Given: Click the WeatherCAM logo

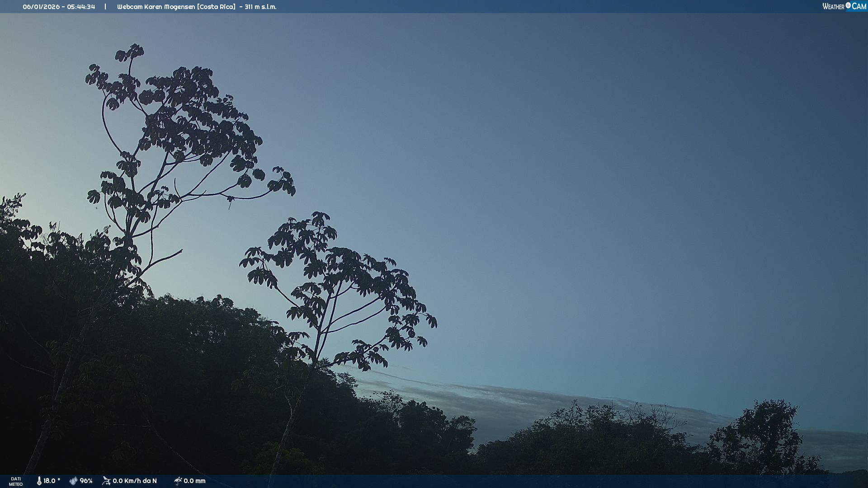Looking at the screenshot, I should 844,6.
